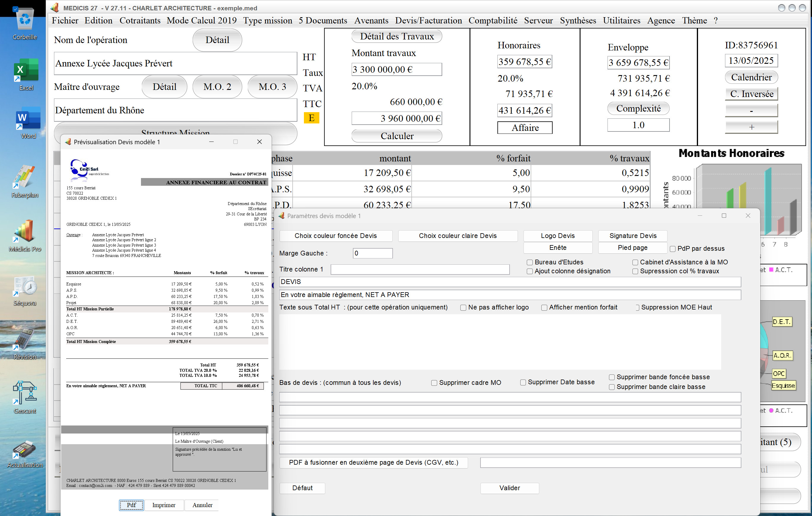Click the Calculer button

pos(397,136)
